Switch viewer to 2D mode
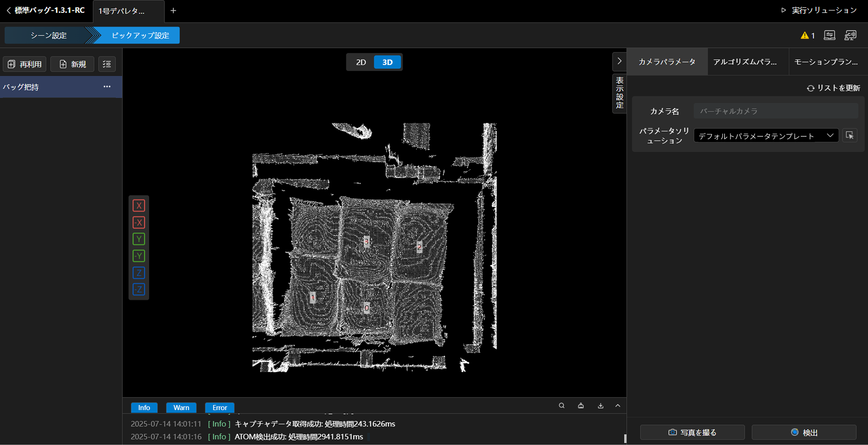Screen dimensions: 868x445 point(361,62)
